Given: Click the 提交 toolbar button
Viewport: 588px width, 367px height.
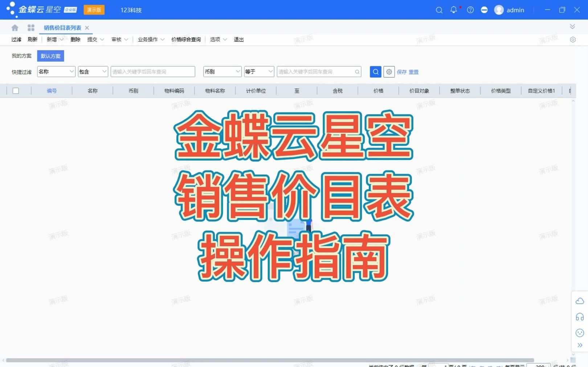Looking at the screenshot, I should (92, 40).
